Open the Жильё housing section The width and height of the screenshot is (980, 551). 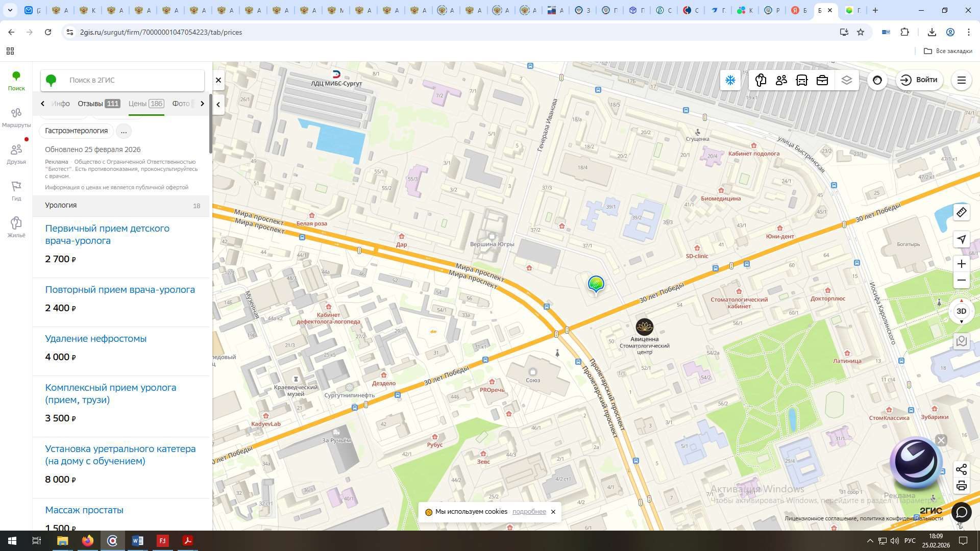(x=16, y=228)
